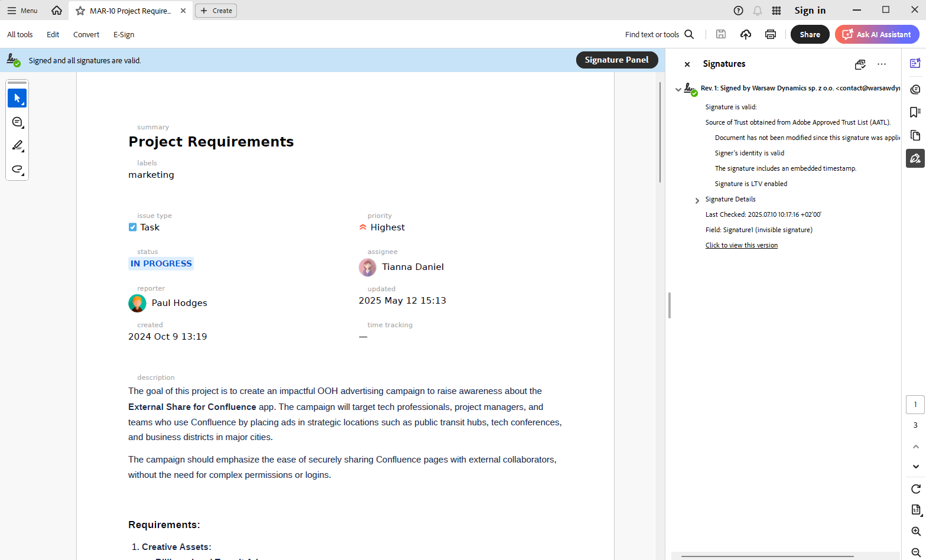
Task: Close the Signatures panel
Action: pos(687,64)
